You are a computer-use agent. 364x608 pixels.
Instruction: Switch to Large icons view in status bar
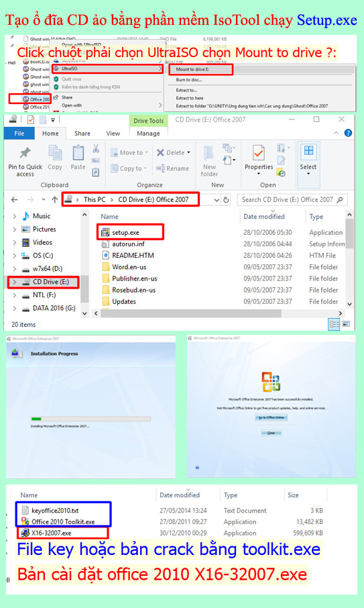pyautogui.click(x=346, y=324)
